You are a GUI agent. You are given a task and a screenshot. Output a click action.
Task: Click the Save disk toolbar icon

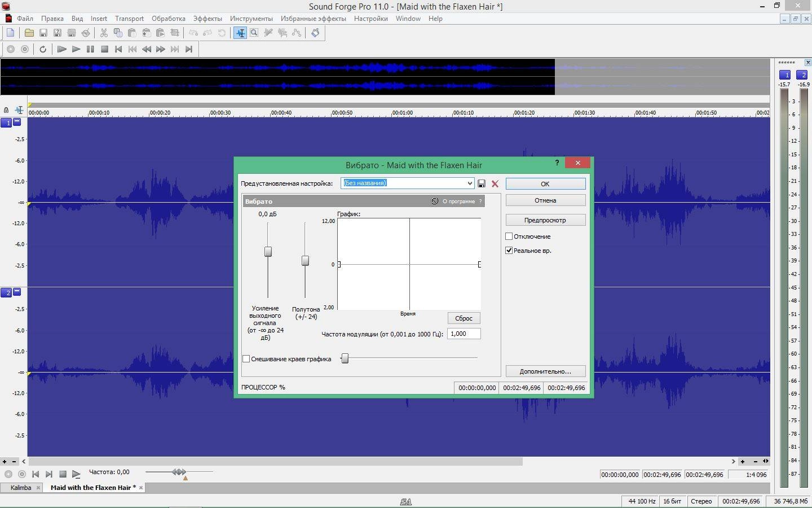[x=43, y=33]
